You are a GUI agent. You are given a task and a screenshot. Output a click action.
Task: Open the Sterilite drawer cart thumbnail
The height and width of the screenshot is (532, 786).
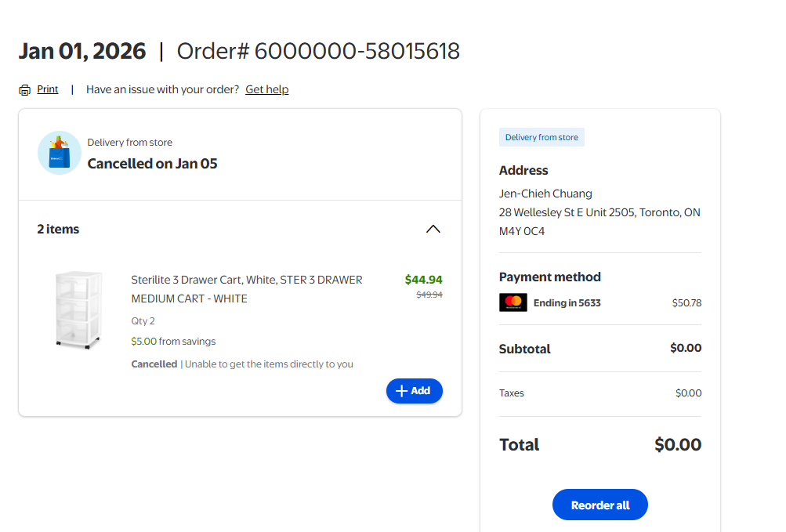(x=78, y=309)
